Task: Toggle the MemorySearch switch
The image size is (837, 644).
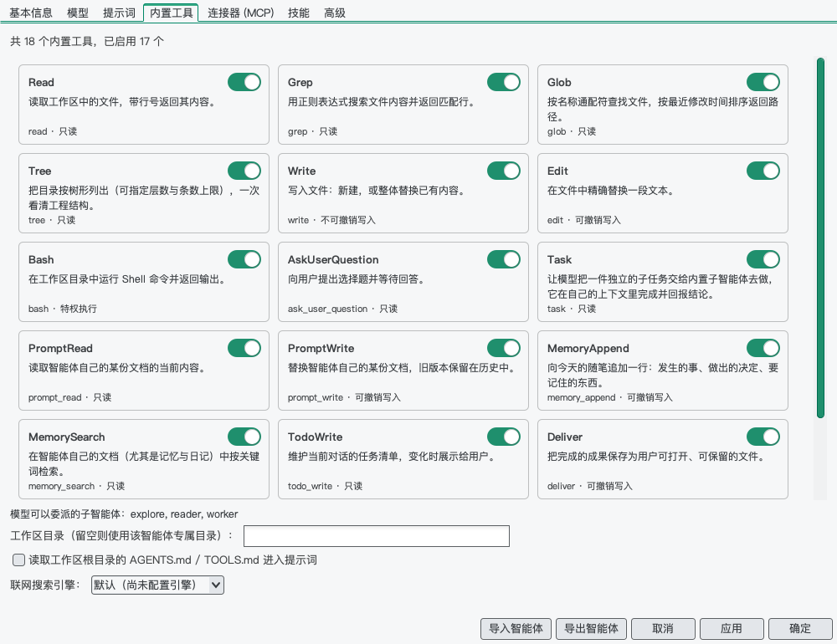Action: click(x=244, y=437)
